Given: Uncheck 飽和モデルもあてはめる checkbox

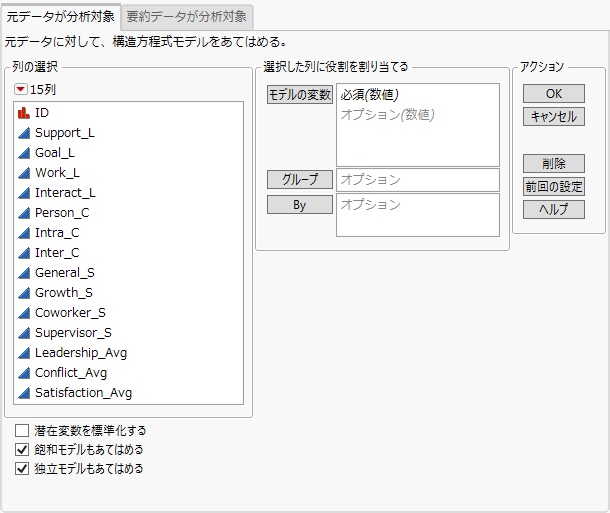Looking at the screenshot, I should (x=22, y=450).
